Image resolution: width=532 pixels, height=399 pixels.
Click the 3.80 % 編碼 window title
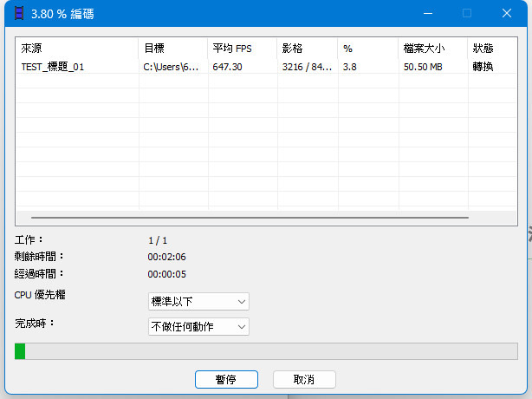click(x=62, y=14)
